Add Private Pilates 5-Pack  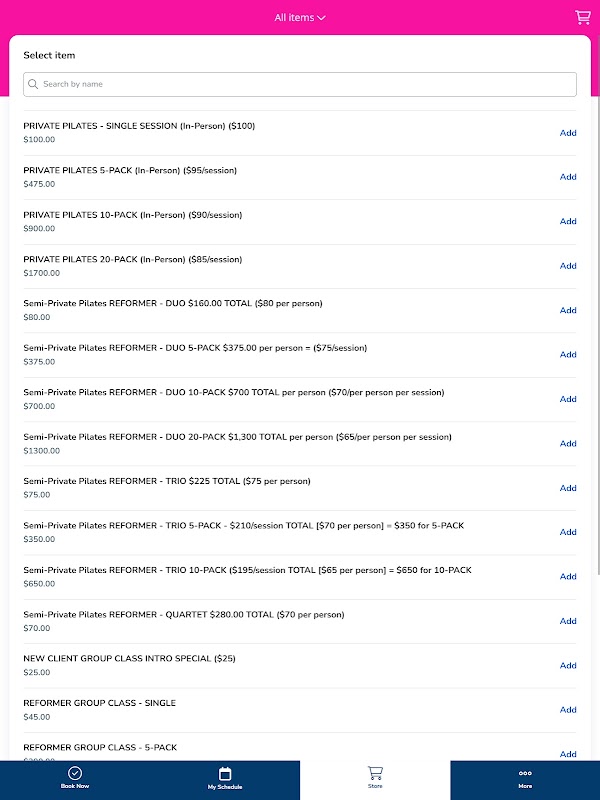click(x=568, y=177)
